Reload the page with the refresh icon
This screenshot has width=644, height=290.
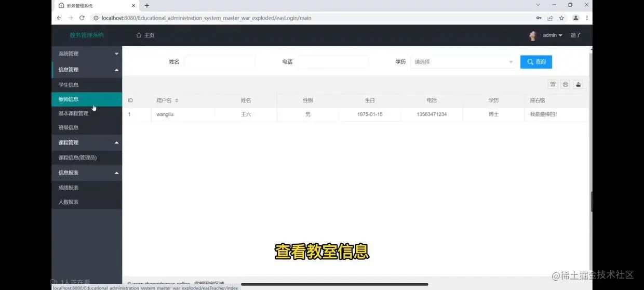pos(82,18)
